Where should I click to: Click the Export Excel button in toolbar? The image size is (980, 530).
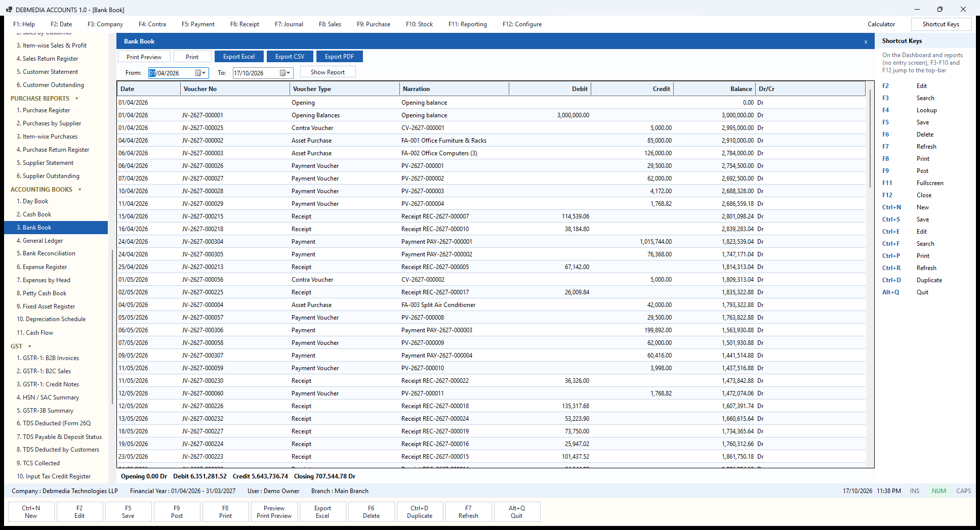[x=239, y=57]
